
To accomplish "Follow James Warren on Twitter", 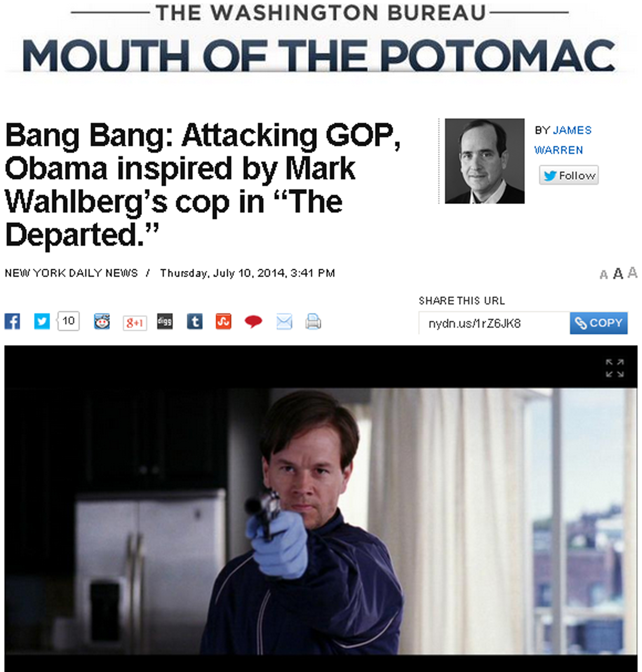I will point(569,175).
